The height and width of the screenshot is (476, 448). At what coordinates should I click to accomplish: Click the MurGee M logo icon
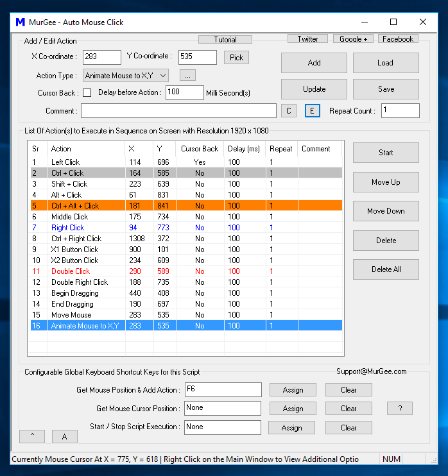20,22
